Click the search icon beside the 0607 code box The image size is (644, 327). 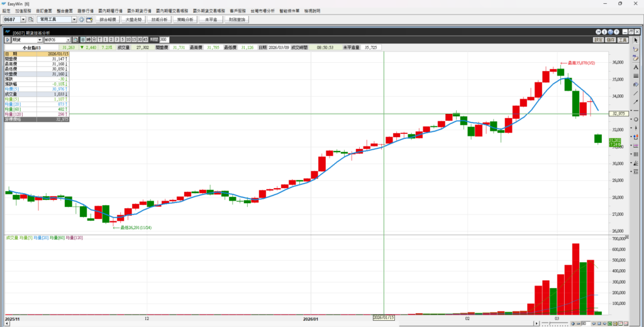pyautogui.click(x=31, y=19)
